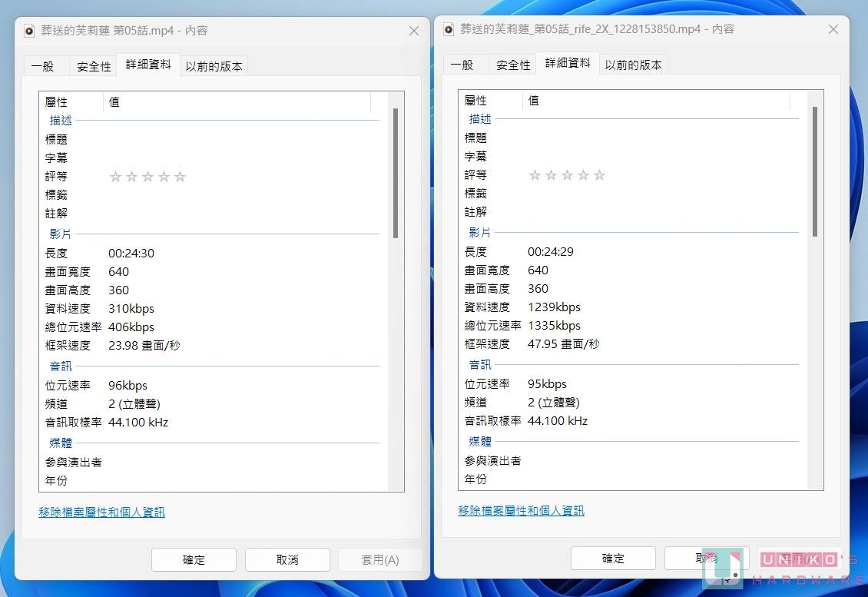This screenshot has width=868, height=597.
Task: Open 以前的版本 tab in left window
Action: click(214, 66)
